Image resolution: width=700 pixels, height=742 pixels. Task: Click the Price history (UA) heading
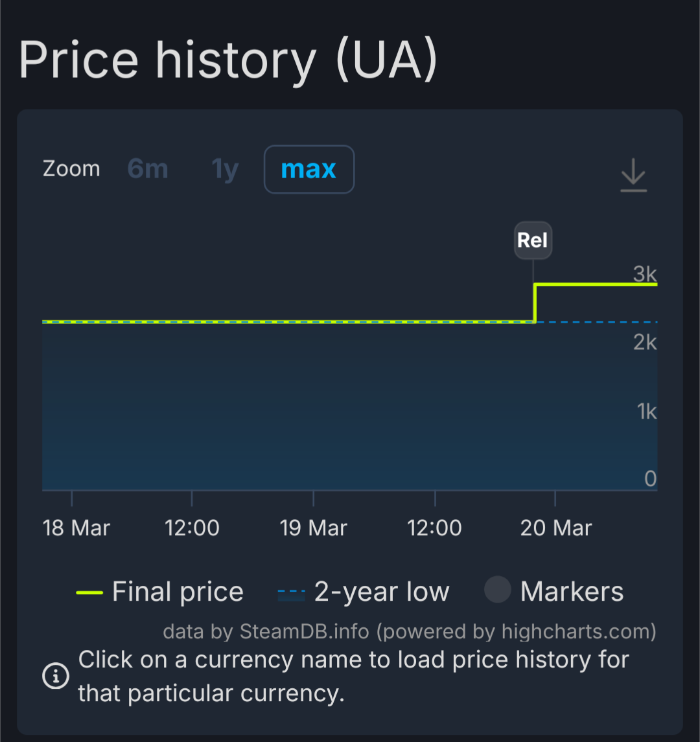point(228,62)
